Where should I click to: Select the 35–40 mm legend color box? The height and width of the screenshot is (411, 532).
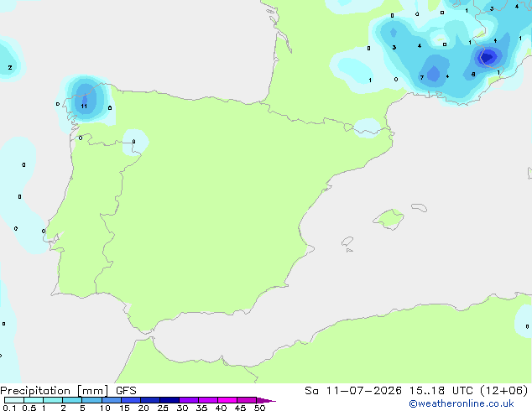[x=208, y=400]
